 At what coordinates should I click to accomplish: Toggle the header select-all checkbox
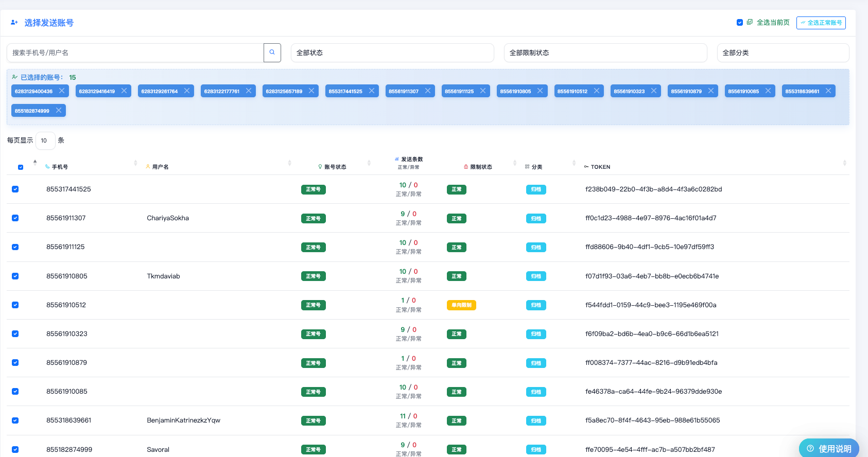point(21,167)
